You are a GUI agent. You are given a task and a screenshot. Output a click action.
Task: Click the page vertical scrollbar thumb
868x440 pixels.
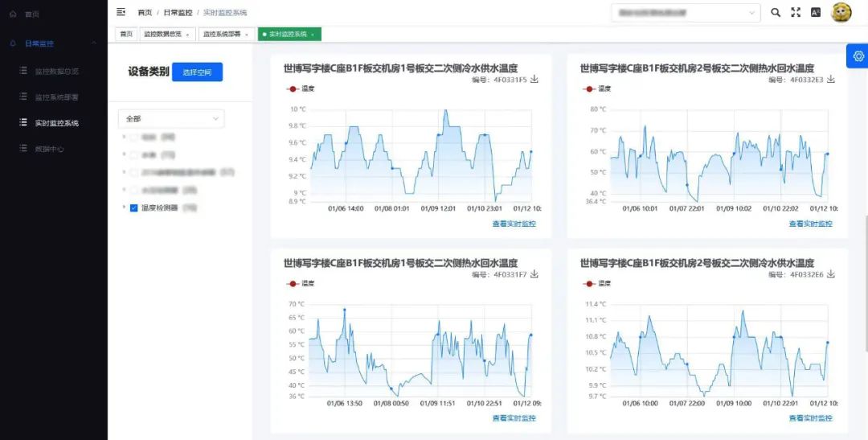[x=866, y=282]
